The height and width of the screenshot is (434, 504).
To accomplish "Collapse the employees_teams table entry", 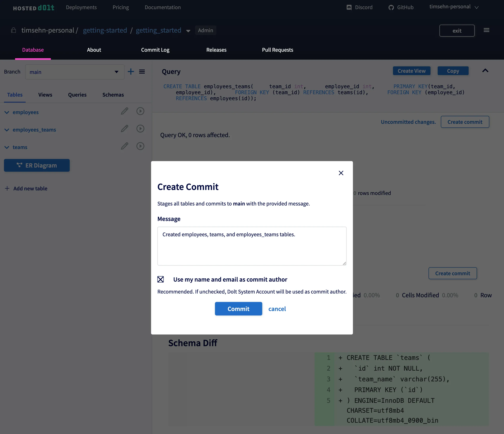I will tap(7, 130).
